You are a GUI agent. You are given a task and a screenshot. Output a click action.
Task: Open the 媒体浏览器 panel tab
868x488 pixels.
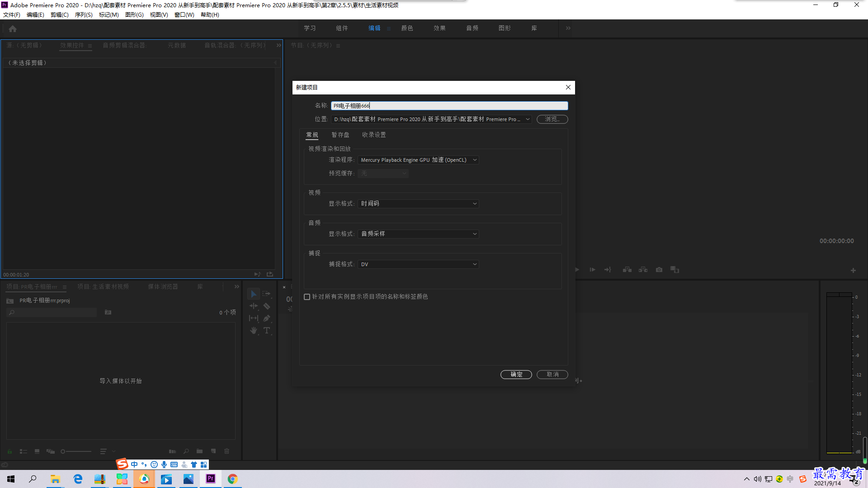click(163, 286)
